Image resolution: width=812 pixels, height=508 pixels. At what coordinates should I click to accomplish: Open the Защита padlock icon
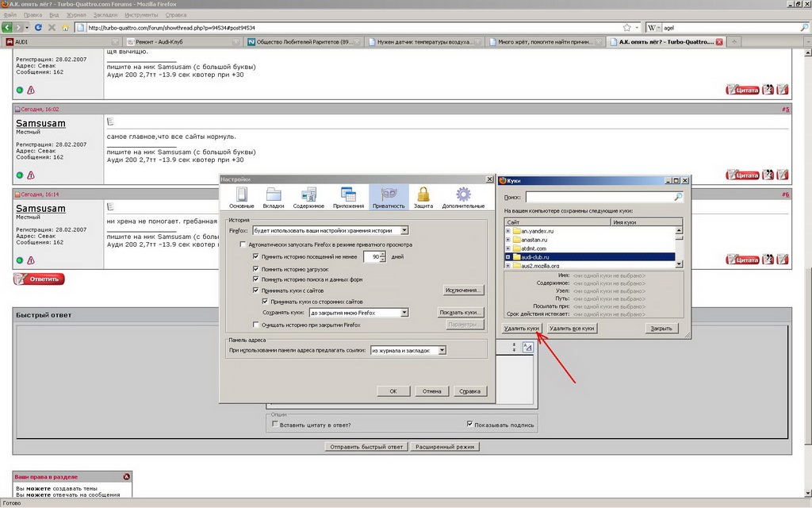(x=423, y=196)
